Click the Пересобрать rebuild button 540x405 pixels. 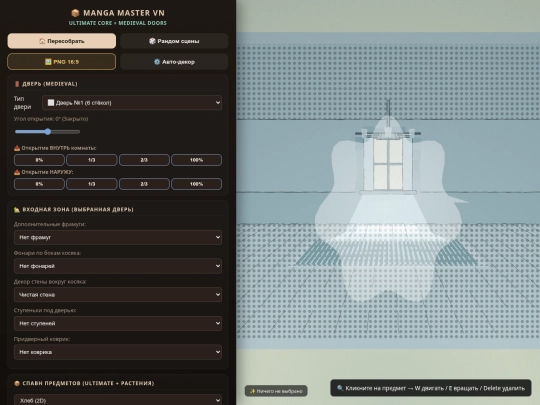(x=62, y=41)
